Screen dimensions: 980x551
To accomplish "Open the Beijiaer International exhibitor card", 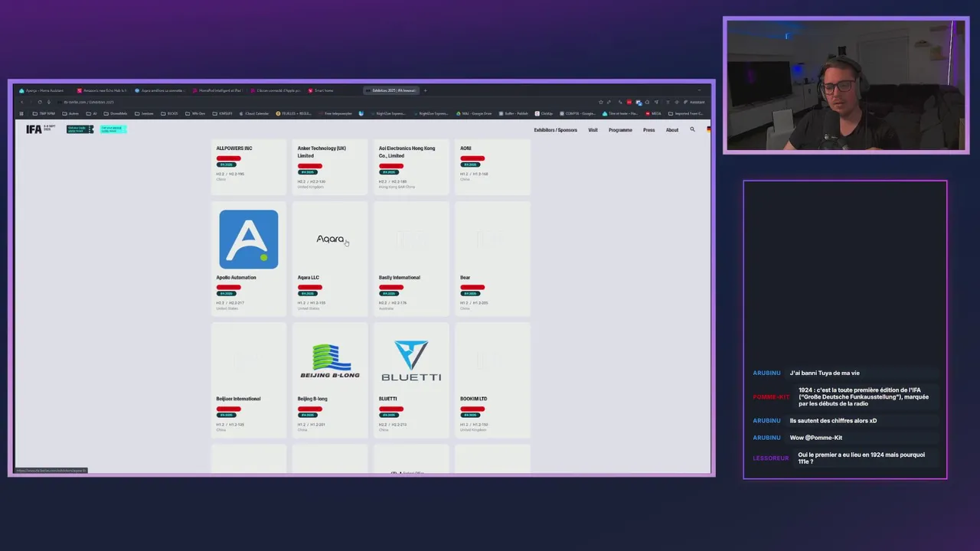I will (x=249, y=380).
